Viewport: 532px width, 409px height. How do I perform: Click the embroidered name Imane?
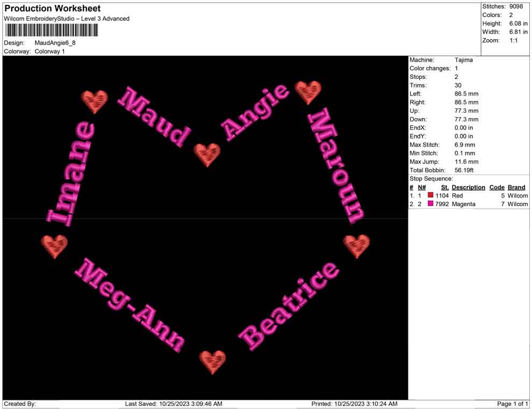point(70,174)
